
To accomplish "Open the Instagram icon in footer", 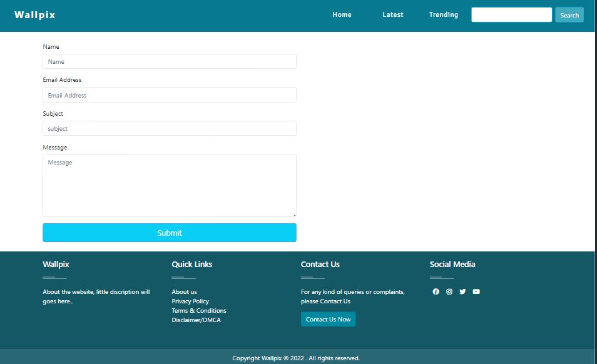I will (449, 291).
